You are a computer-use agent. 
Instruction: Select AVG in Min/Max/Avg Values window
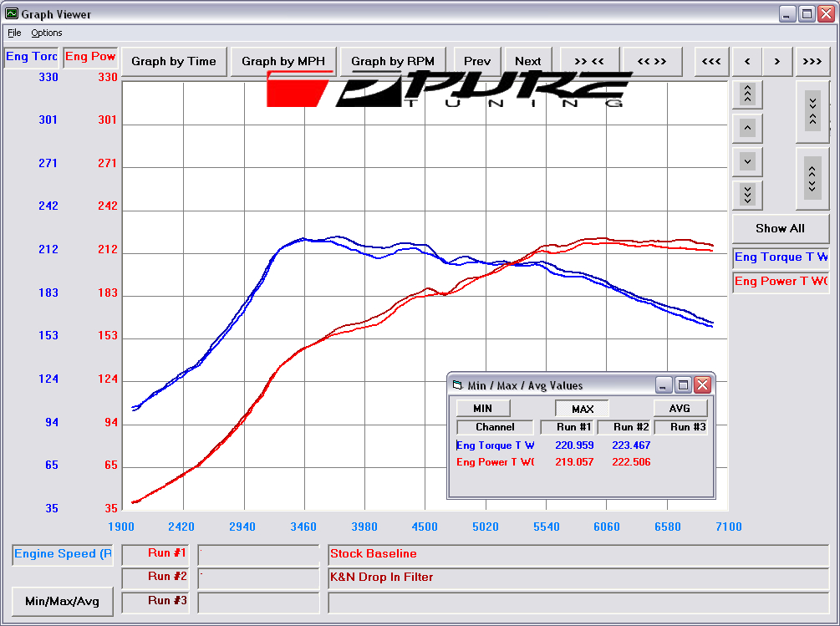[x=680, y=408]
